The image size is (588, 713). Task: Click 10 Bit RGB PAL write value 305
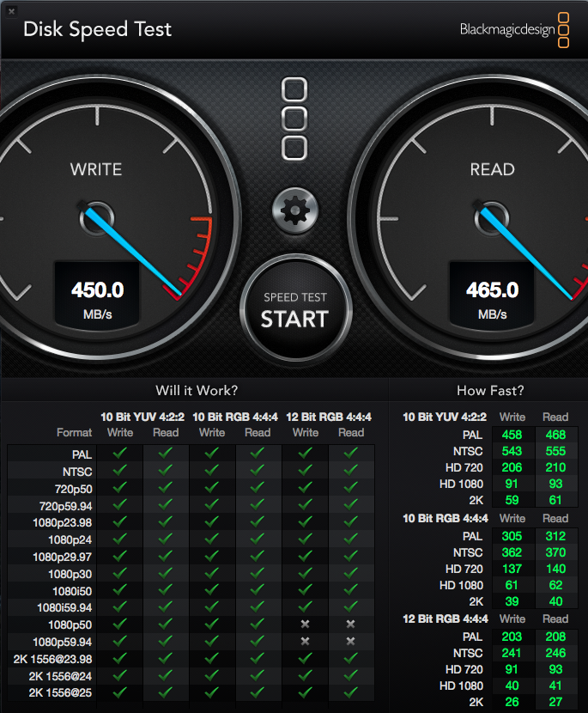512,536
